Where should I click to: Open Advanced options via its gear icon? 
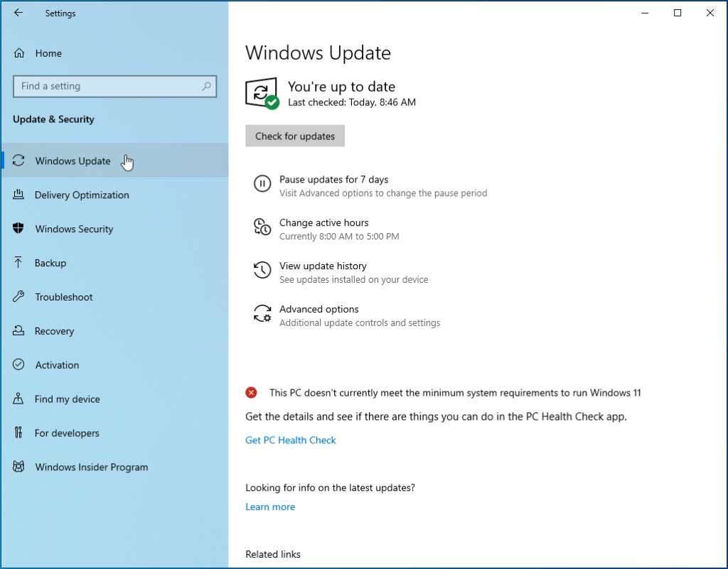click(x=263, y=313)
